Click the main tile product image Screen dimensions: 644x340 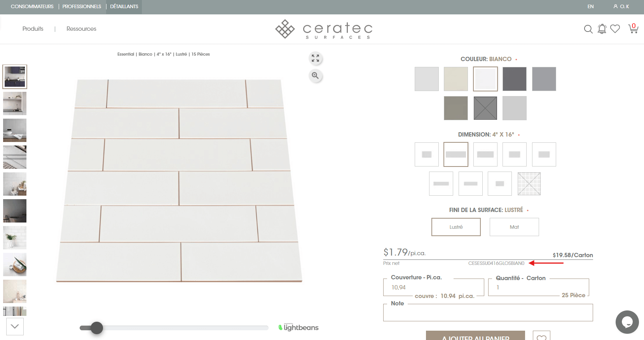click(179, 181)
